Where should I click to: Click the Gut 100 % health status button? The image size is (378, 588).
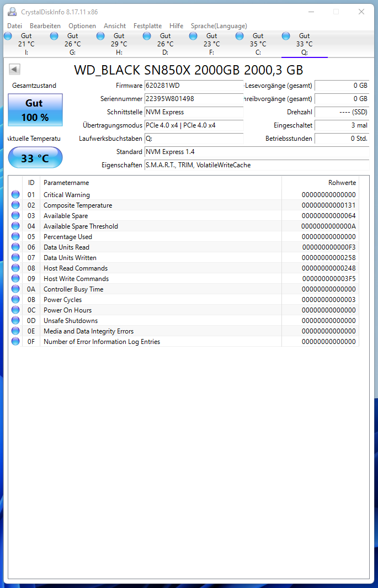click(35, 110)
